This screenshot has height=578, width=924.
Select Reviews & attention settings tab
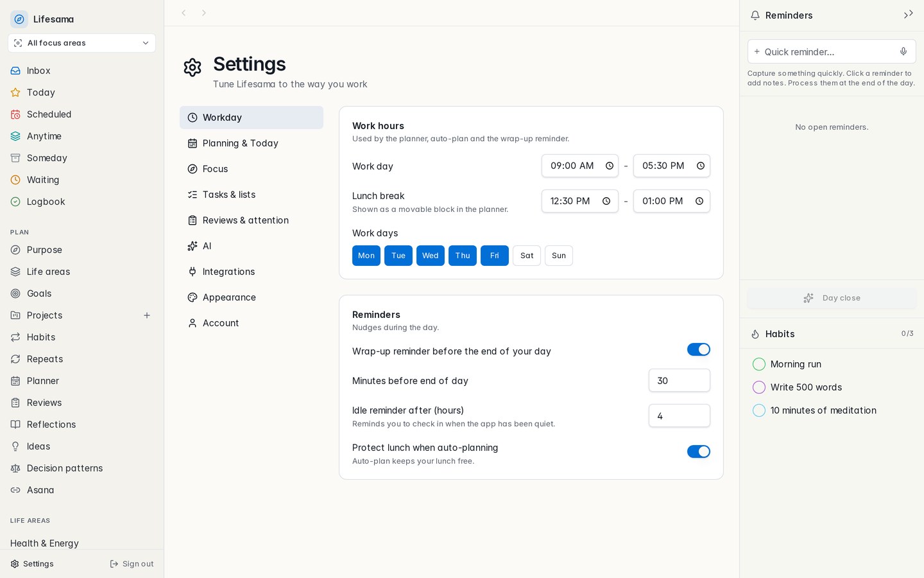pyautogui.click(x=252, y=220)
